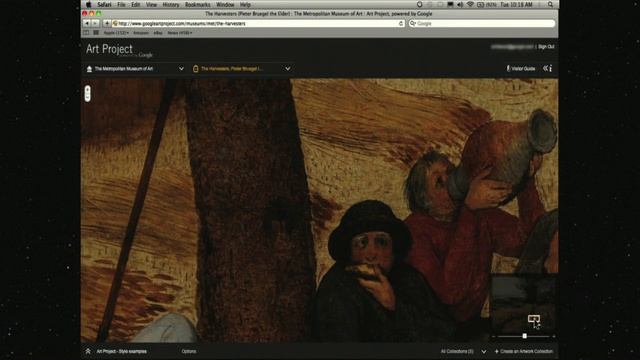Click the volume icon in menu bar

tap(460, 4)
